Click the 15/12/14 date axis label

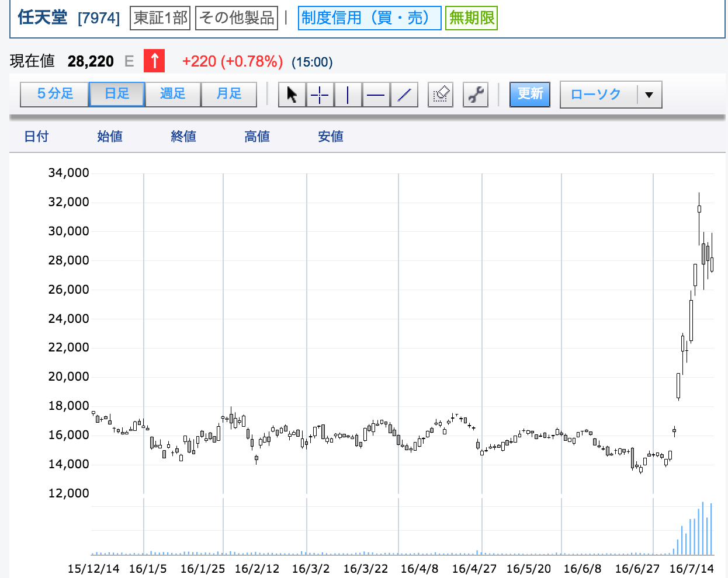(x=93, y=569)
